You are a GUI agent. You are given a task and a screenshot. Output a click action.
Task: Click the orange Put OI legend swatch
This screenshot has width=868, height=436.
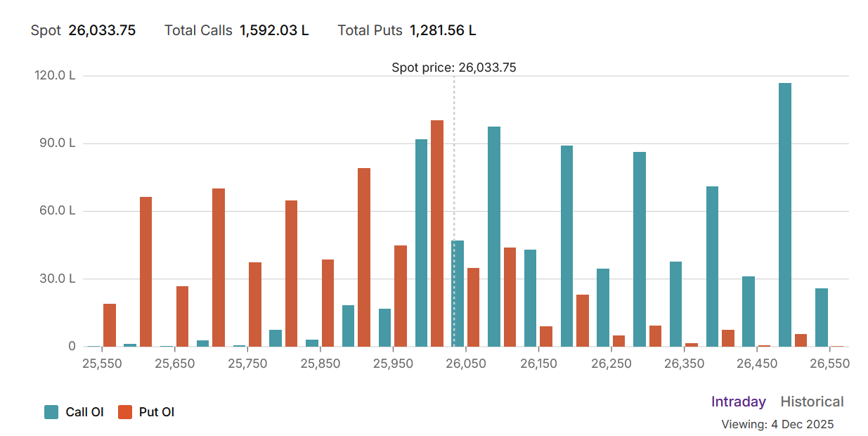(x=125, y=412)
